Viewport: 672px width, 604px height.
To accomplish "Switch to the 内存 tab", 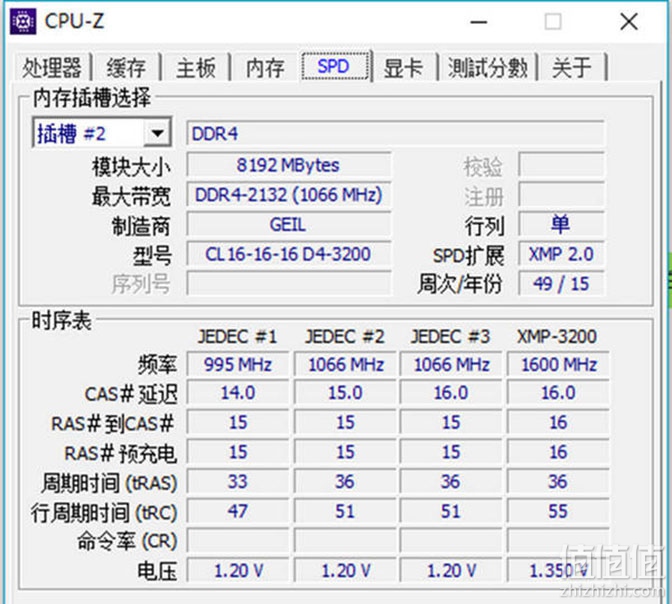I will [x=265, y=67].
